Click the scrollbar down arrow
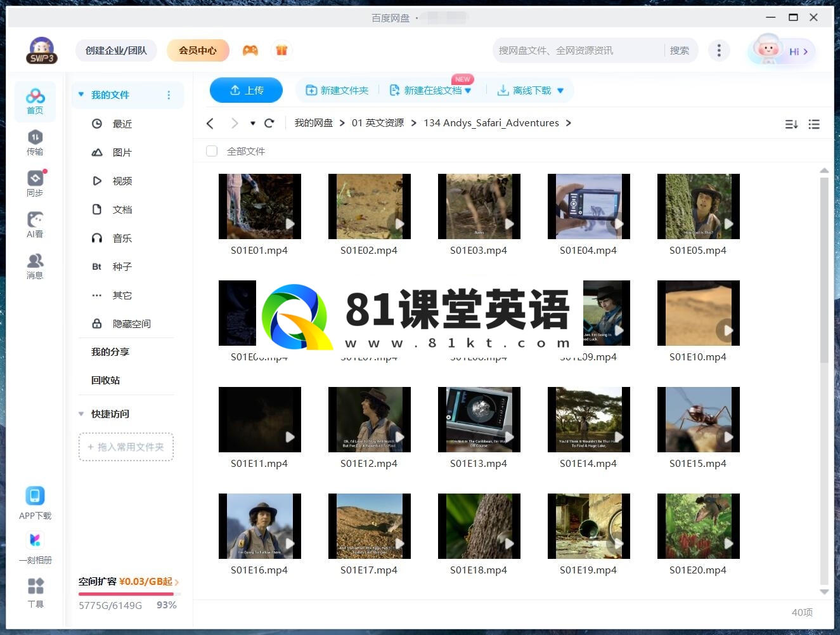 (824, 591)
